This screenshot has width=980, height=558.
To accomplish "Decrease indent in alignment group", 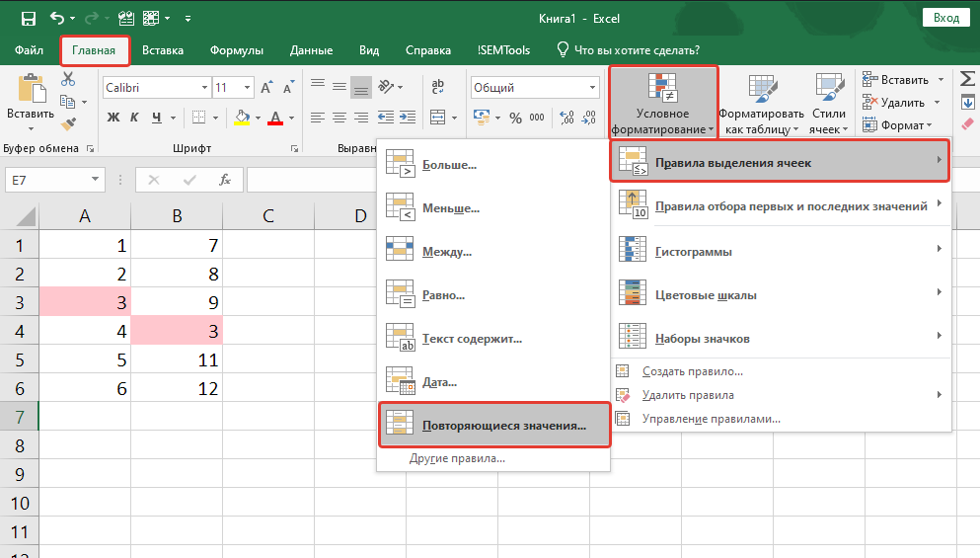I will click(x=386, y=117).
